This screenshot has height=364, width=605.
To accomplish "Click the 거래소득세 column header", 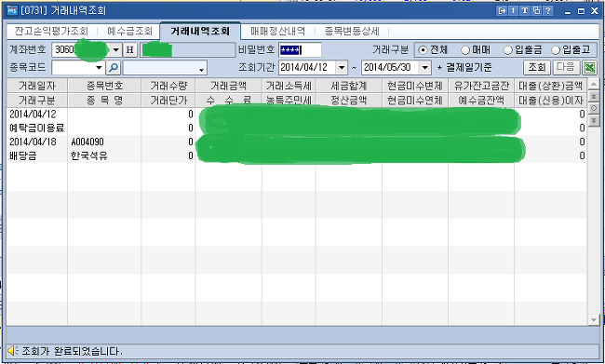I will click(289, 86).
